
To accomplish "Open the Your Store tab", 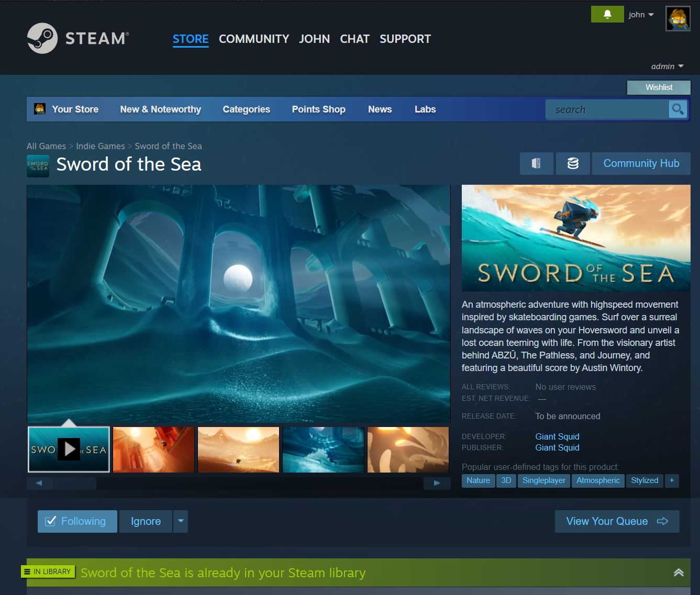I will (75, 109).
